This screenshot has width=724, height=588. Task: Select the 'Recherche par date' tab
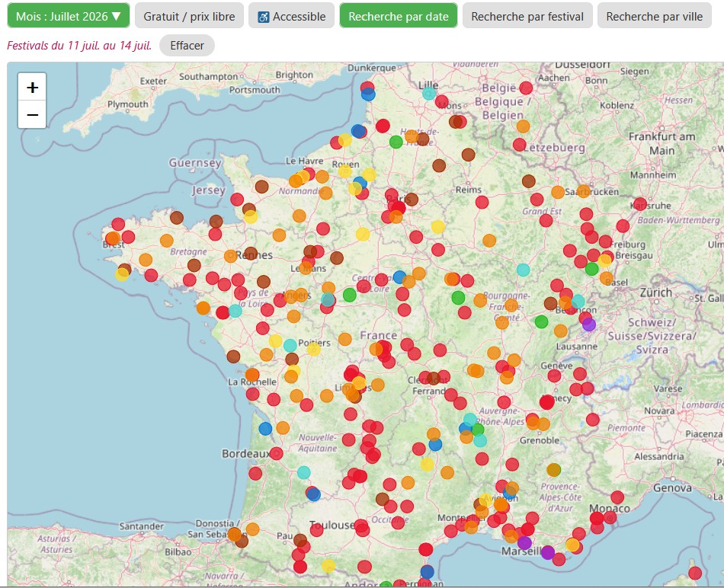[399, 16]
